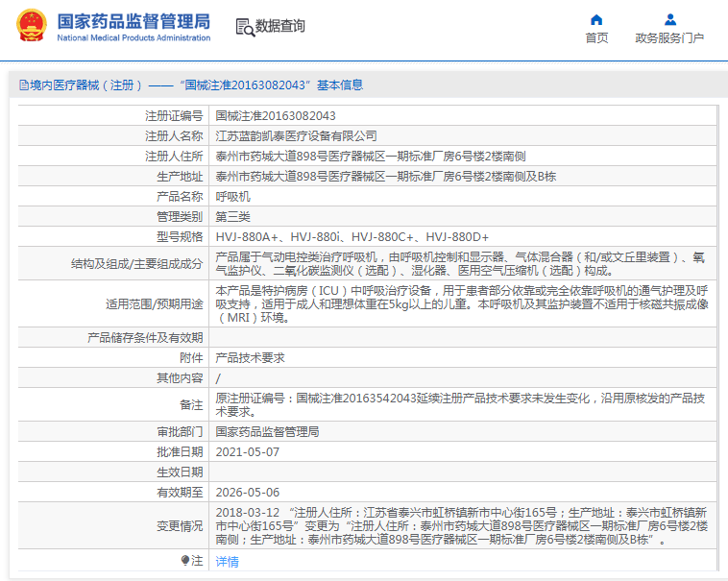The image size is (728, 581).
Task: Click the lightbulb icon next to 注
Action: [185, 561]
